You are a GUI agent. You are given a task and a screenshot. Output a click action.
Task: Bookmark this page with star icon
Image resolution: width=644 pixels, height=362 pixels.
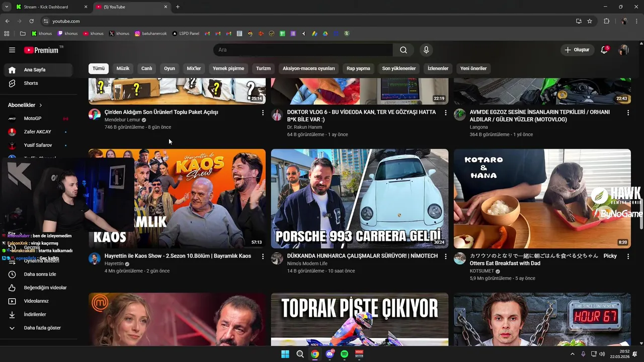[590, 21]
